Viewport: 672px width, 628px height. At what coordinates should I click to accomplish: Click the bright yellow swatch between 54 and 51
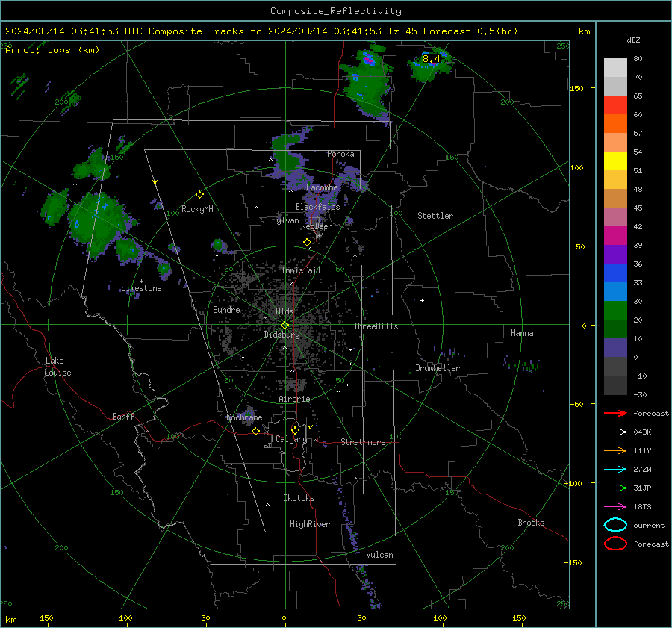coord(615,161)
